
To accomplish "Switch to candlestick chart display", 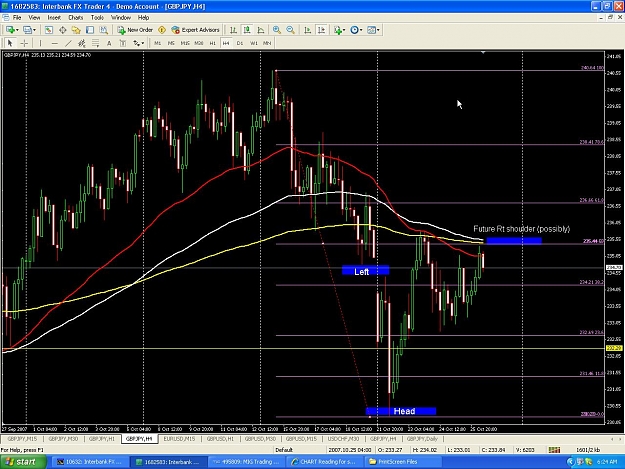I will 247,30.
